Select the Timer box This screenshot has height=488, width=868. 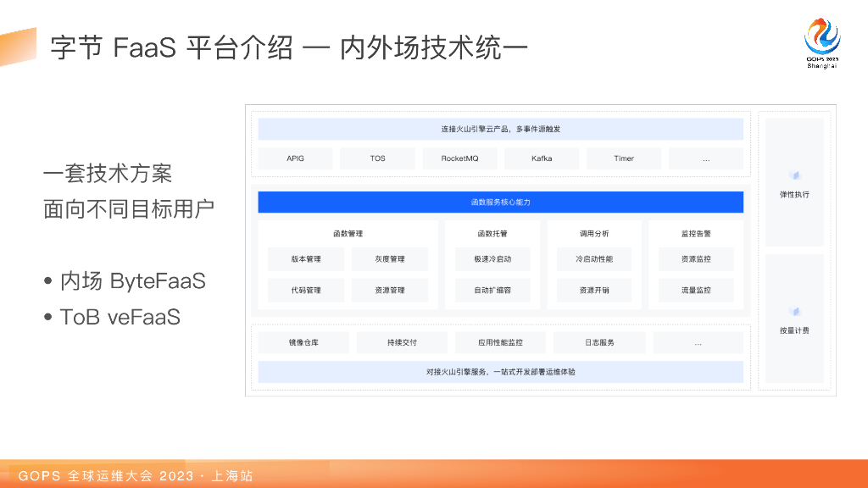click(x=624, y=158)
